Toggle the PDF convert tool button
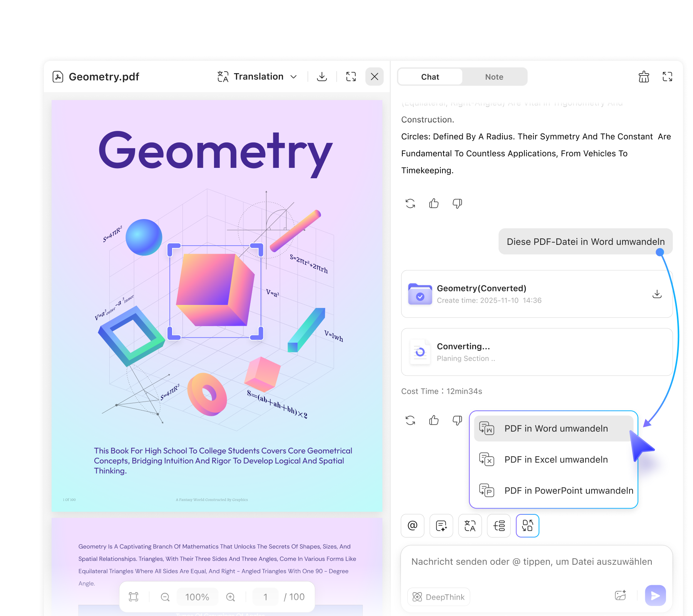The image size is (693, 616). click(527, 526)
